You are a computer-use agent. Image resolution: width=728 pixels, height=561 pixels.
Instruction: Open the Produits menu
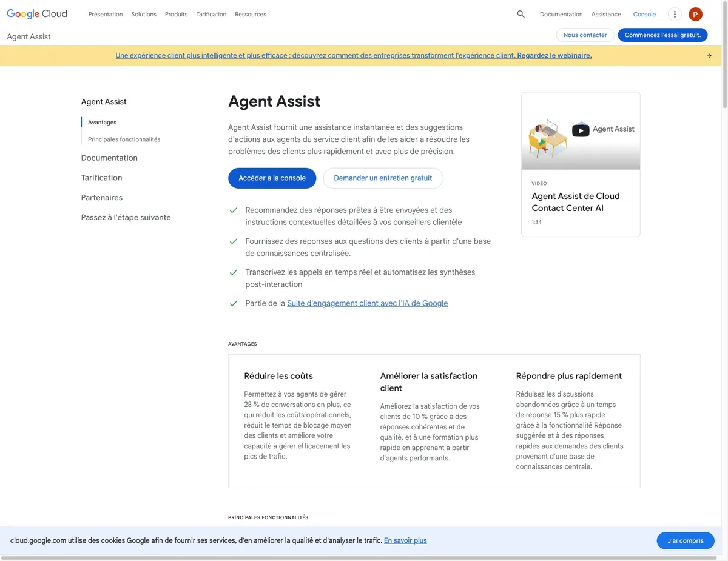click(176, 14)
